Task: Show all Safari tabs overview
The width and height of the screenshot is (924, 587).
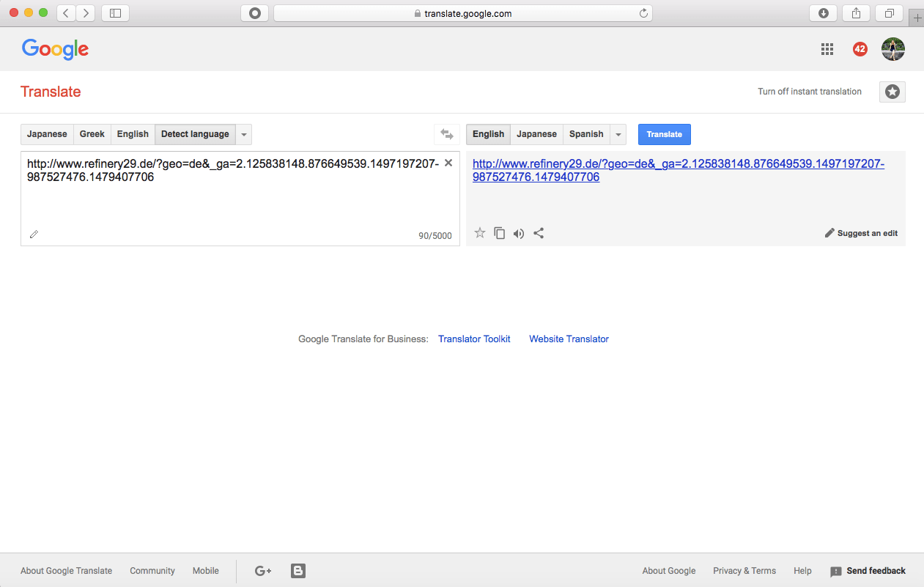Action: [x=889, y=13]
